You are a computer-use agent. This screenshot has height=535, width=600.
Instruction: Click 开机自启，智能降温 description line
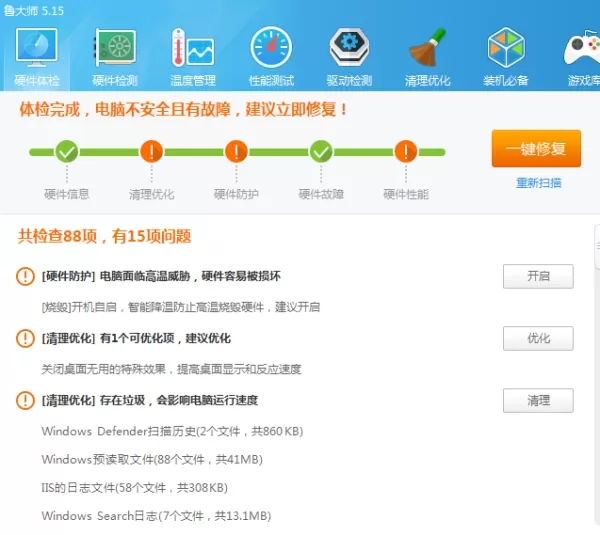[x=181, y=307]
